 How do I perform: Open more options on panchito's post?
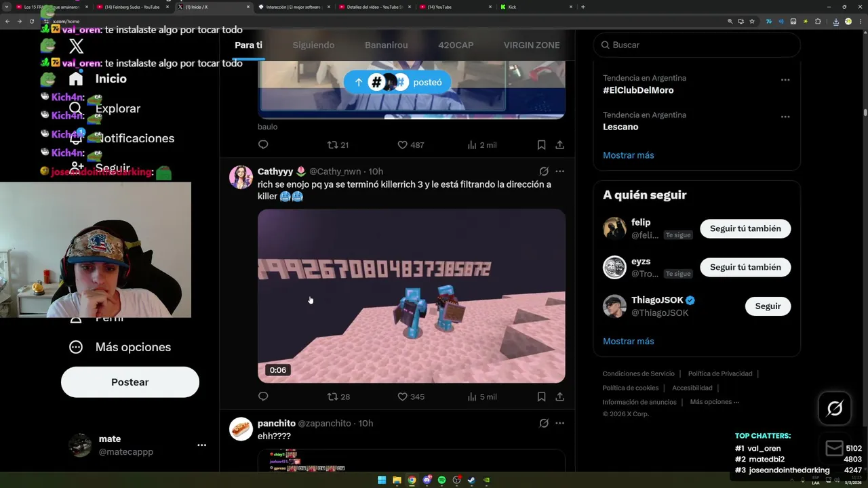560,423
